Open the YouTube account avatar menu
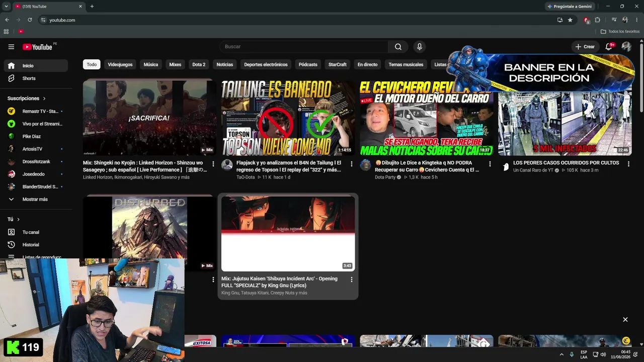This screenshot has height=362, width=644. 626,47
